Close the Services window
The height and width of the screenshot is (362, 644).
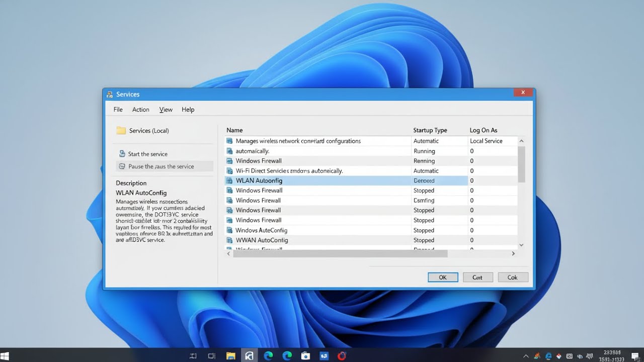523,93
